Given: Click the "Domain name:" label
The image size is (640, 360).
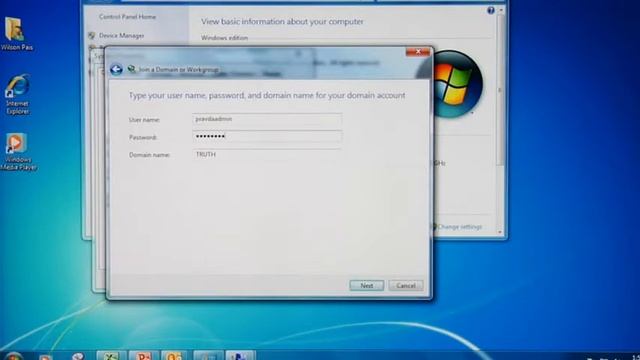Looking at the screenshot, I should tap(149, 155).
